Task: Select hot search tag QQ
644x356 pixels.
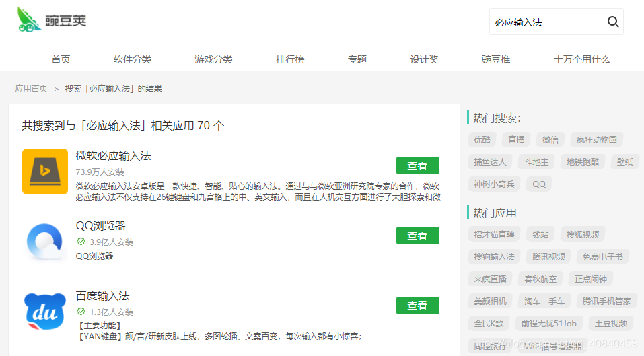Action: [x=539, y=184]
